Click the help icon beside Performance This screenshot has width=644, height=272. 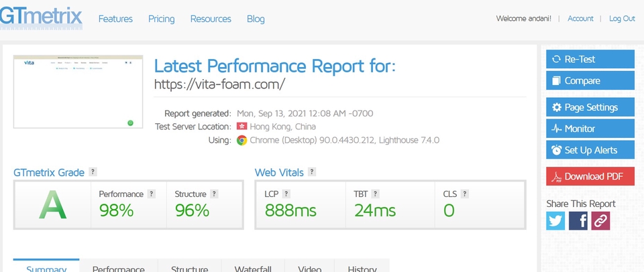point(152,194)
